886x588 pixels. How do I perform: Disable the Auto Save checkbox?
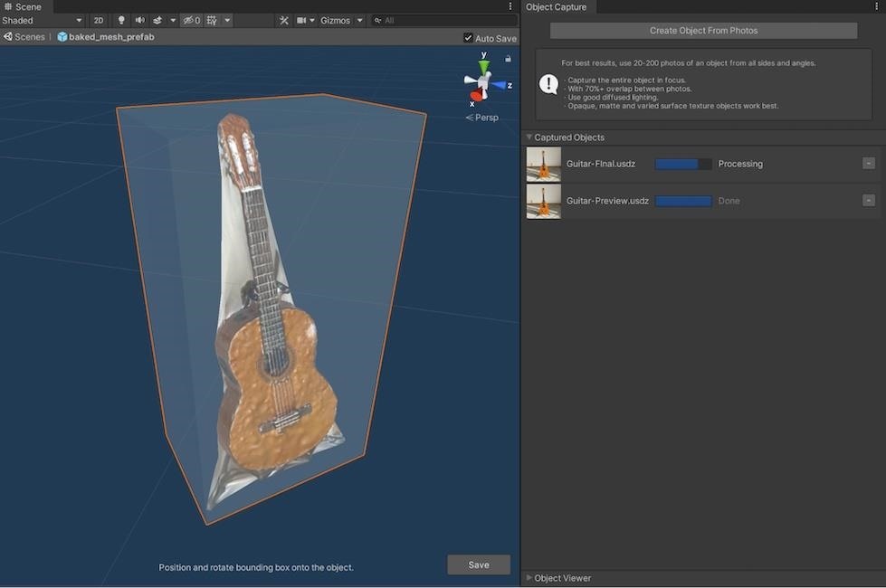click(x=468, y=38)
